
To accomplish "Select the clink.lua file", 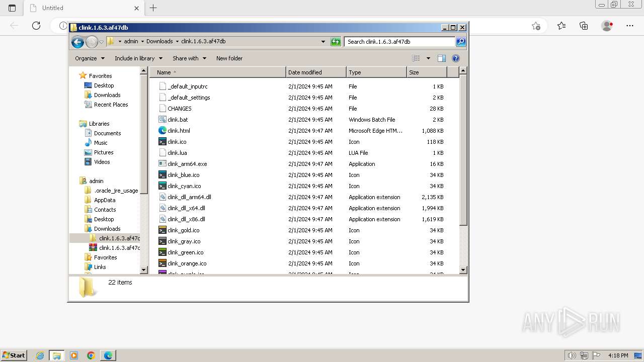I will [x=177, y=153].
